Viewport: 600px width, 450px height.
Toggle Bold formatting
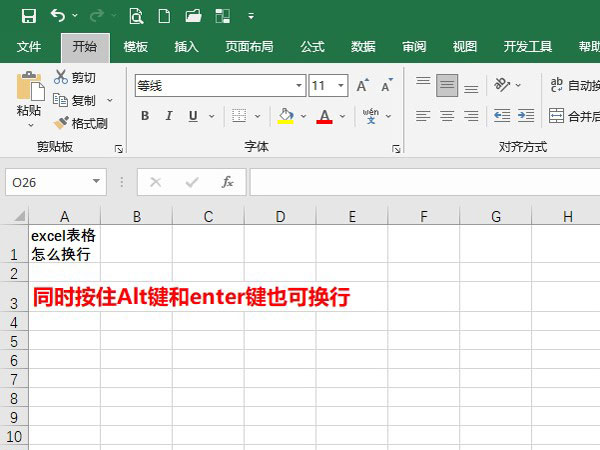144,116
